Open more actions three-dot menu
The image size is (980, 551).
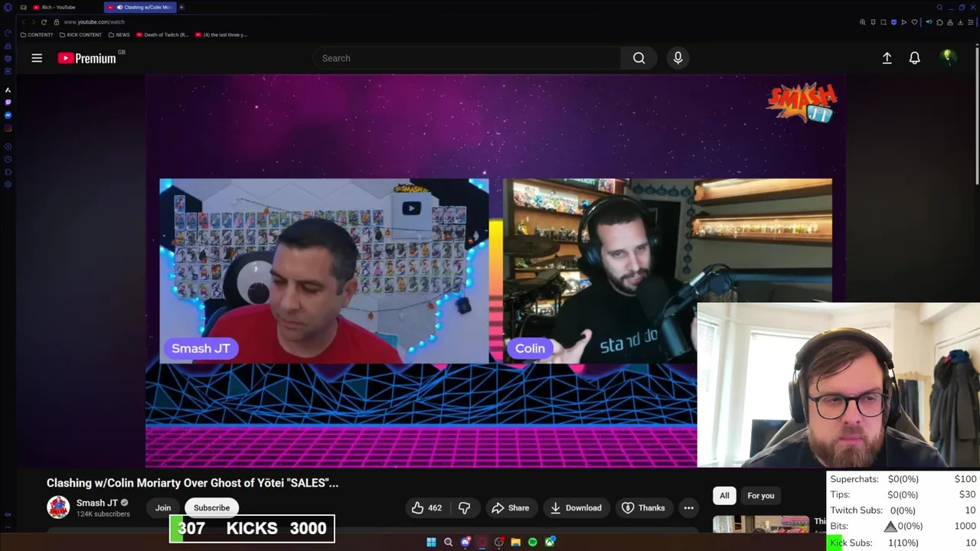(x=688, y=508)
